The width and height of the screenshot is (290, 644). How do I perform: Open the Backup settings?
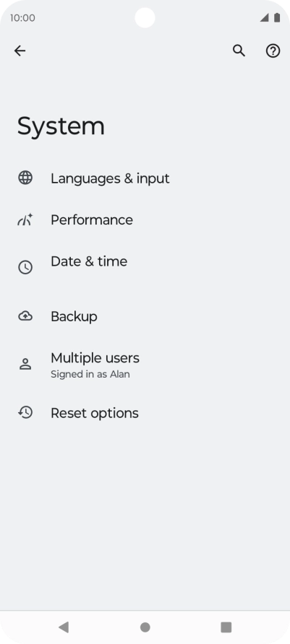(145, 316)
